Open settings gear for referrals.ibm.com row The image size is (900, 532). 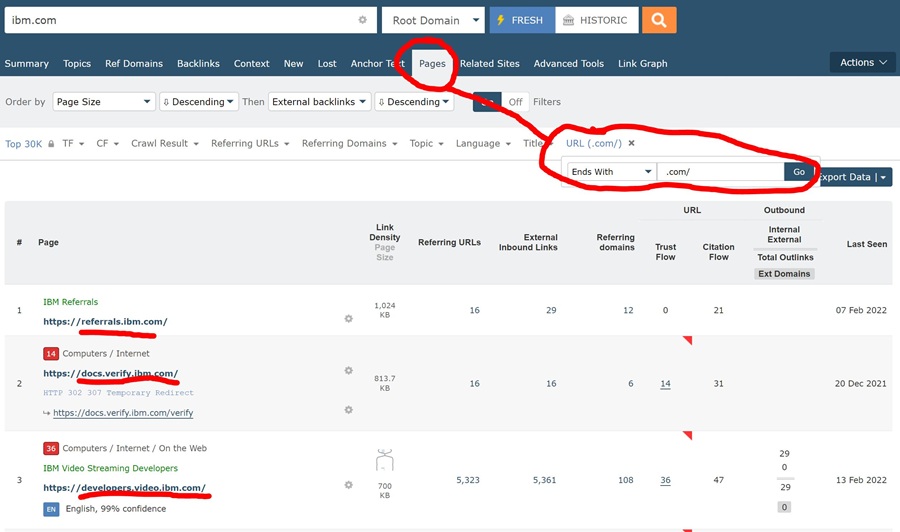348,319
